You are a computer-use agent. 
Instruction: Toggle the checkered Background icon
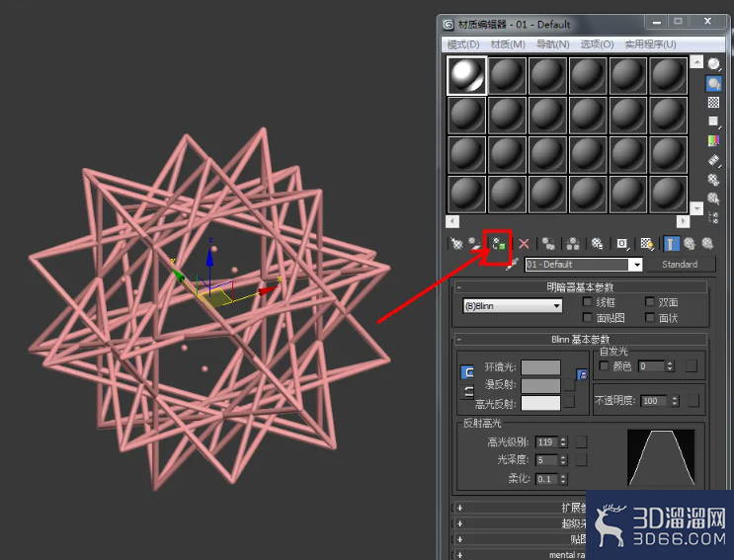[713, 102]
